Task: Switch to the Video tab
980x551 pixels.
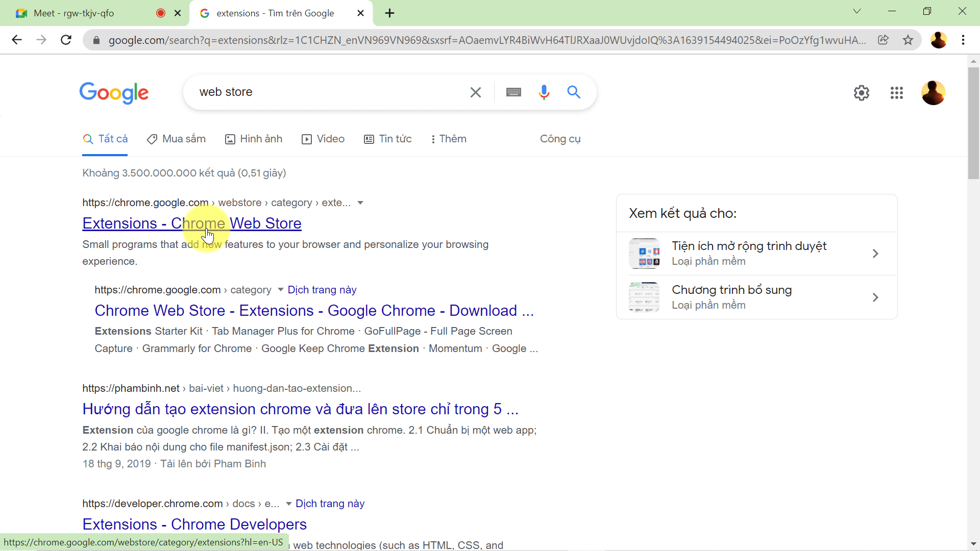Action: 323,139
